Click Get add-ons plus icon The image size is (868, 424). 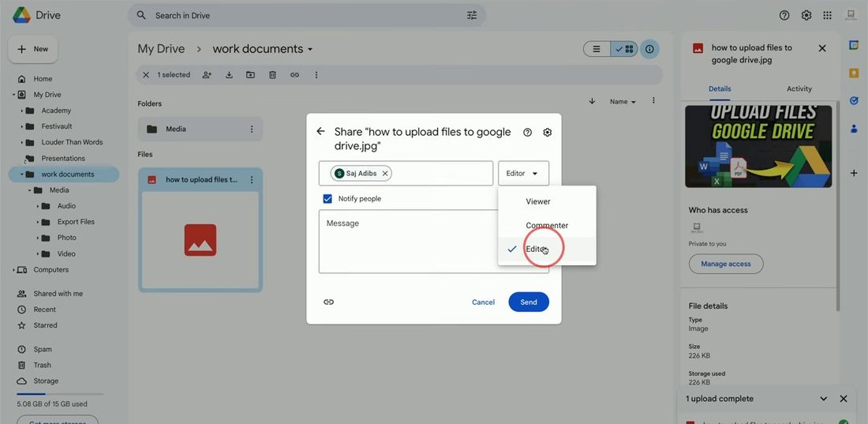point(854,174)
